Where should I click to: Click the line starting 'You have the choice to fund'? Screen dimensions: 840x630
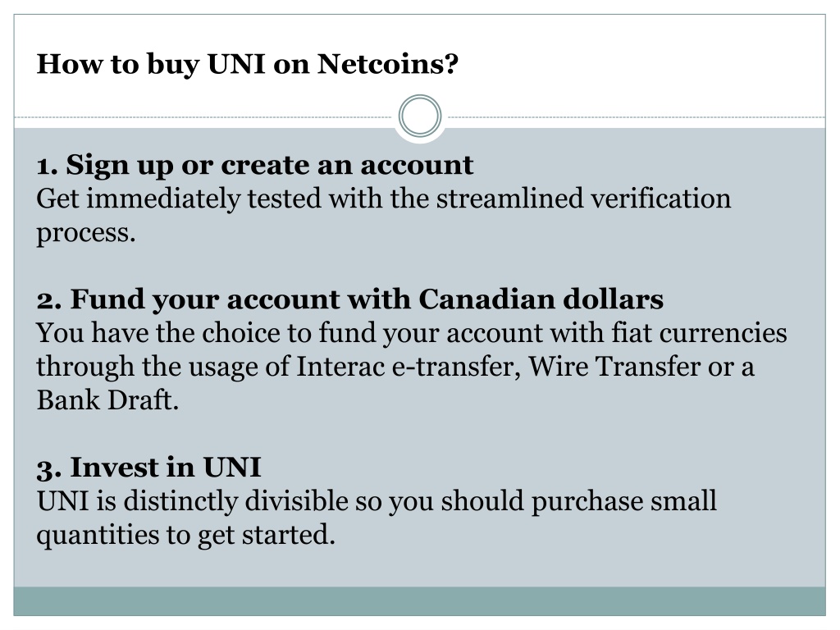pyautogui.click(x=412, y=333)
